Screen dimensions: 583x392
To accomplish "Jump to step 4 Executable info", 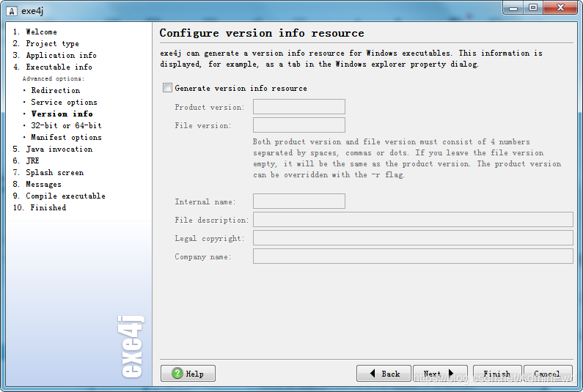I will [52, 67].
